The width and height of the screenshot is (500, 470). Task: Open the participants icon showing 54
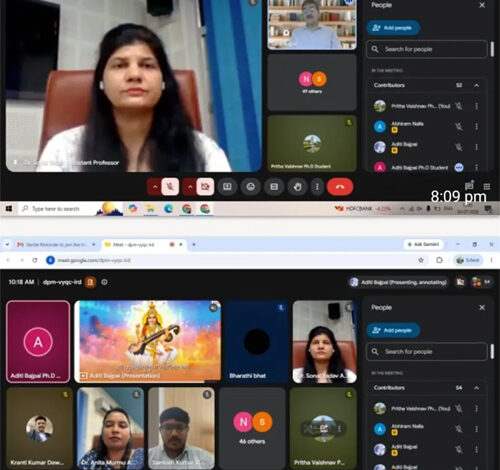(481, 282)
